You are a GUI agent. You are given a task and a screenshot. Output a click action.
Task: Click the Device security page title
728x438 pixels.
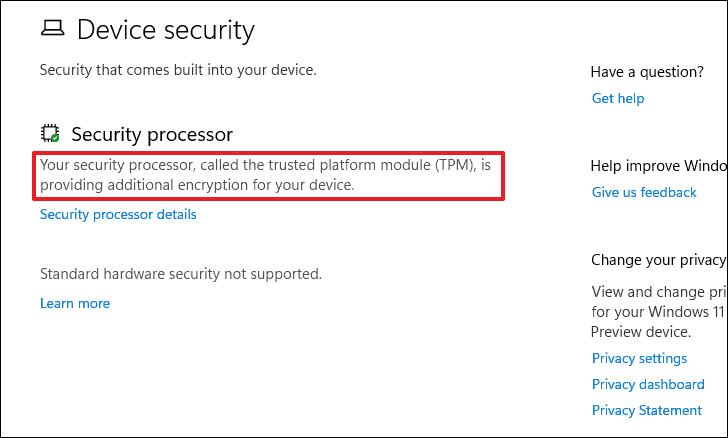(x=165, y=31)
